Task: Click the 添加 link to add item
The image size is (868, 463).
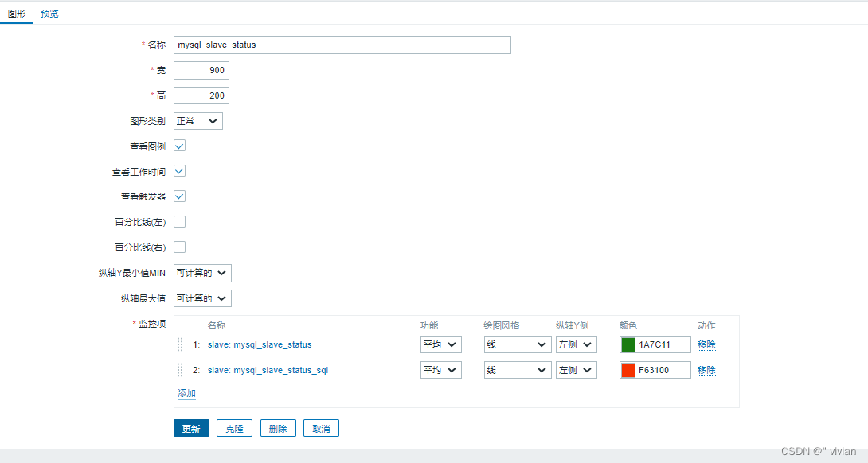Action: click(x=186, y=393)
